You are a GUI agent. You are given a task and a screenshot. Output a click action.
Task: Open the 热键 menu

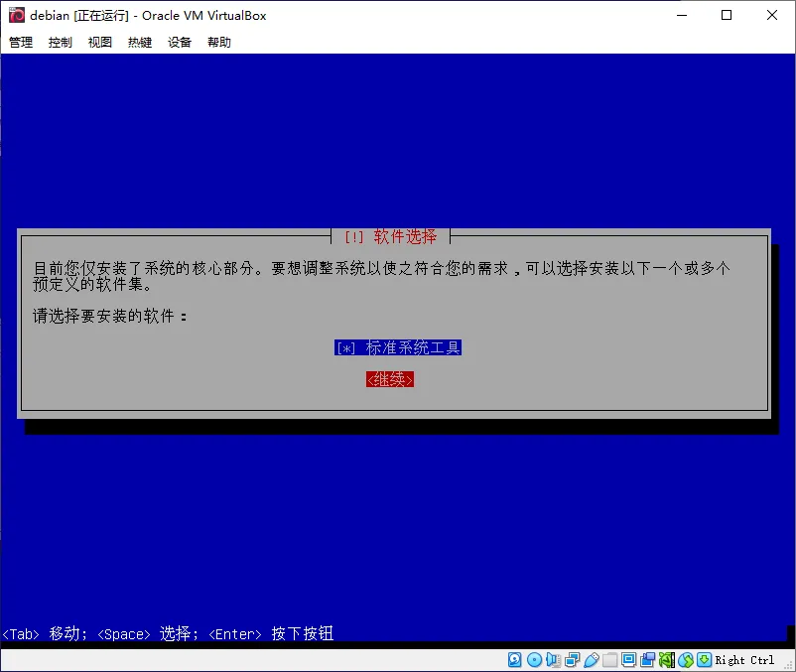(x=140, y=42)
